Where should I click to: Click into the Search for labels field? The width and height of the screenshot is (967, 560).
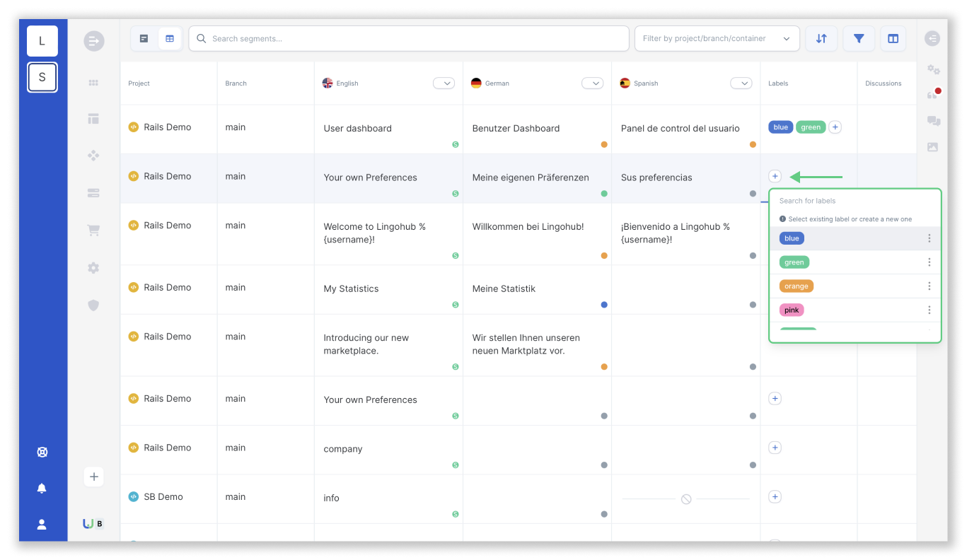point(855,201)
